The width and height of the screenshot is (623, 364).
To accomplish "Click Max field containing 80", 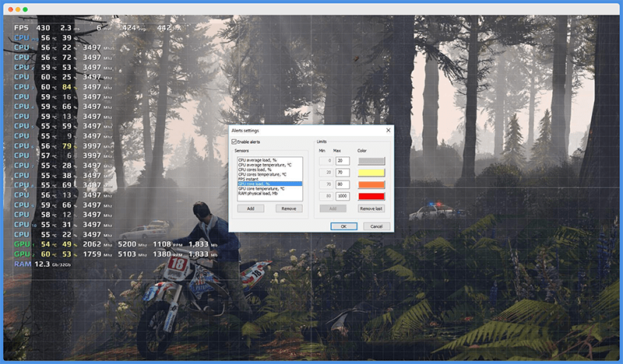I will 343,184.
